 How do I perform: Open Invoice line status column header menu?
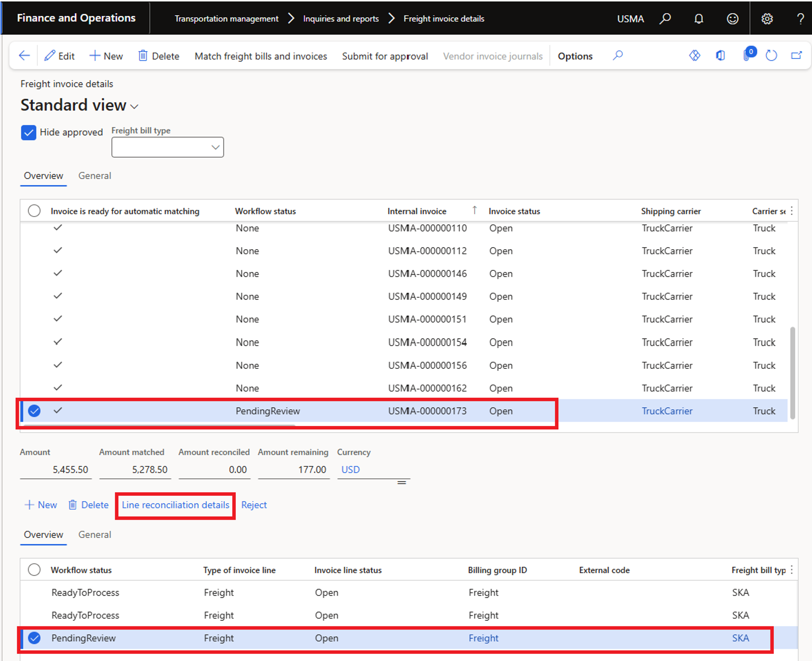point(348,570)
